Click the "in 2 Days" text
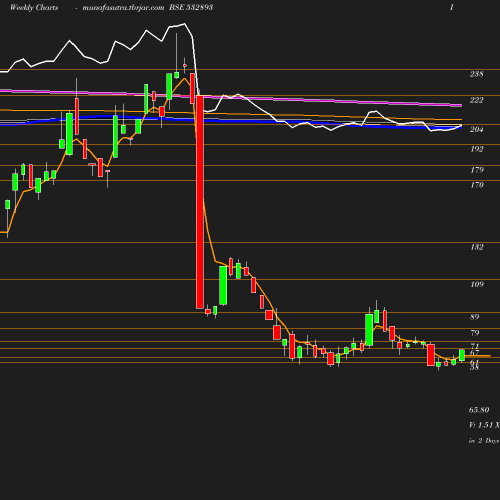This screenshot has width=500, height=500. (484, 441)
